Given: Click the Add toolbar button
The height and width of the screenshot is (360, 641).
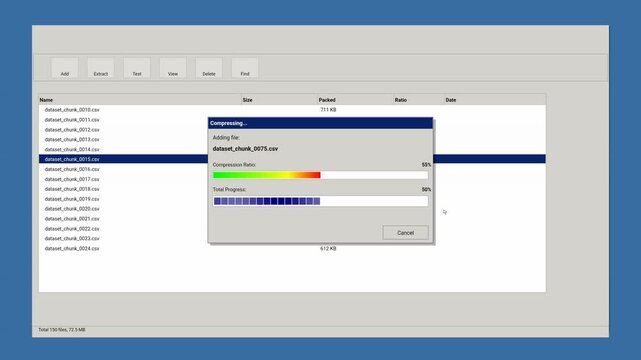Looking at the screenshot, I should point(65,68).
